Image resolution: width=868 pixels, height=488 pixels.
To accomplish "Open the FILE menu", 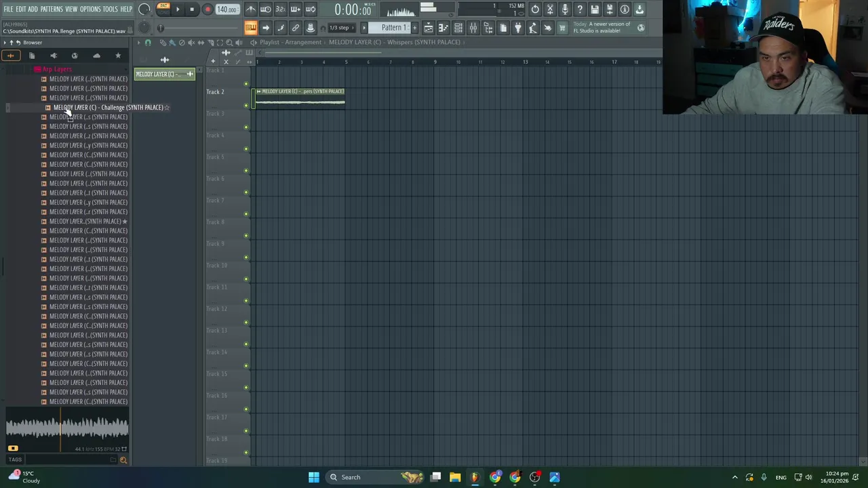I will pos(8,9).
